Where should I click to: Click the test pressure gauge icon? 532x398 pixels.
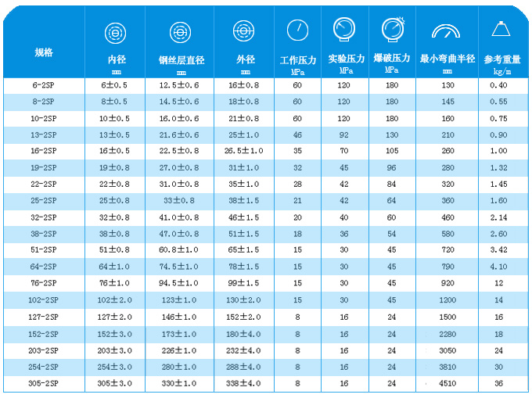[x=344, y=30]
